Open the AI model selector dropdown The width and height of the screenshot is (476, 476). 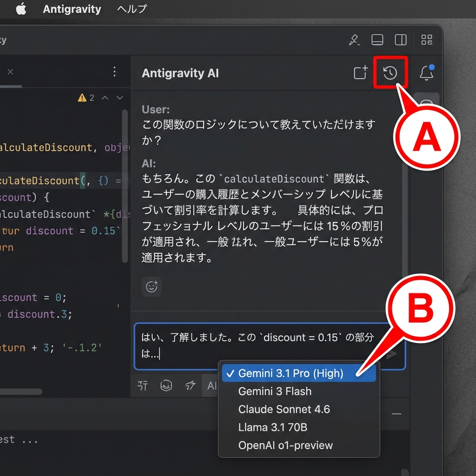coord(211,385)
